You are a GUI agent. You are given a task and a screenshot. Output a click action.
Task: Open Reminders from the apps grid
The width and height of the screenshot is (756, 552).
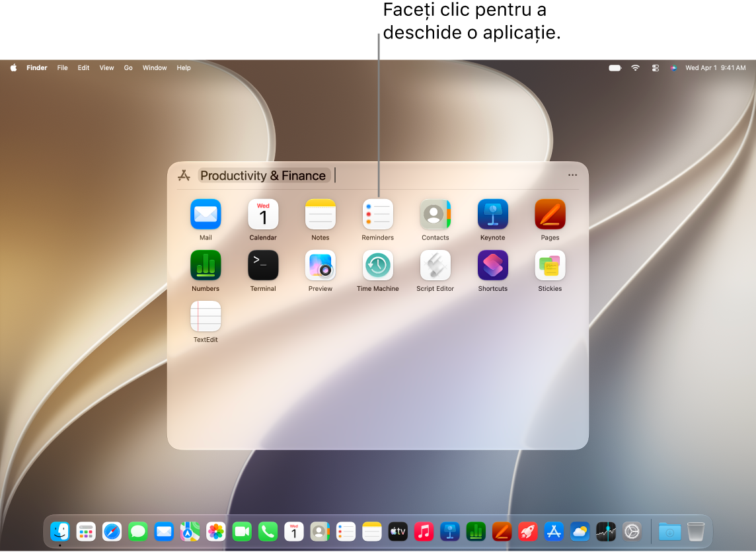[377, 214]
